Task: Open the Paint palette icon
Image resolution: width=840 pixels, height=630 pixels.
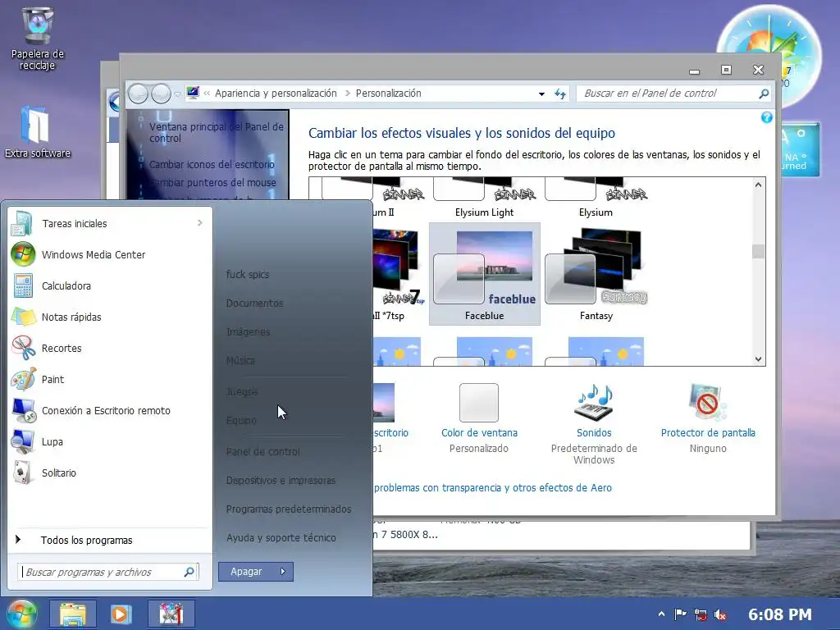Action: pos(24,379)
